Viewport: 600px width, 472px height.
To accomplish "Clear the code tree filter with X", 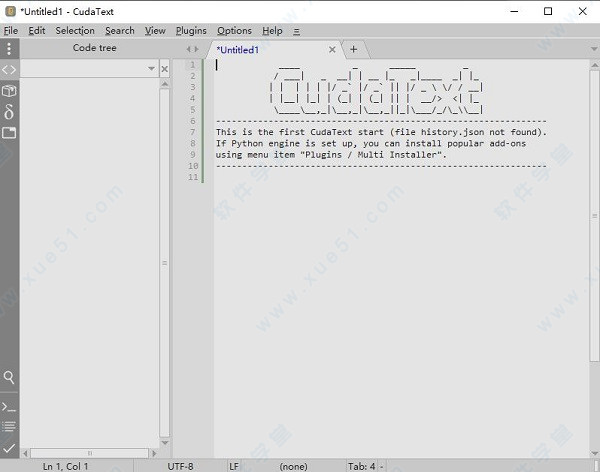I will (x=165, y=69).
